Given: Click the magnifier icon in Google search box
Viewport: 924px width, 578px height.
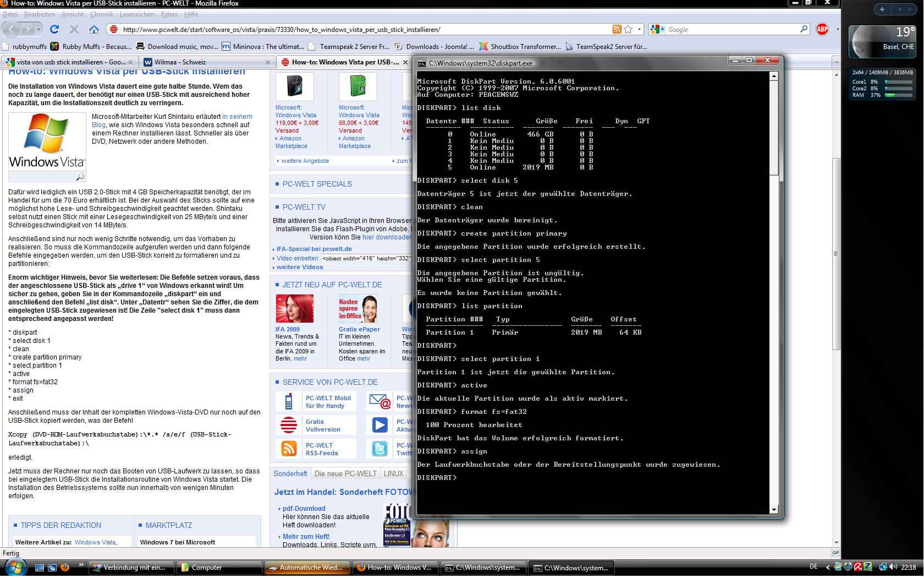Looking at the screenshot, I should (804, 29).
